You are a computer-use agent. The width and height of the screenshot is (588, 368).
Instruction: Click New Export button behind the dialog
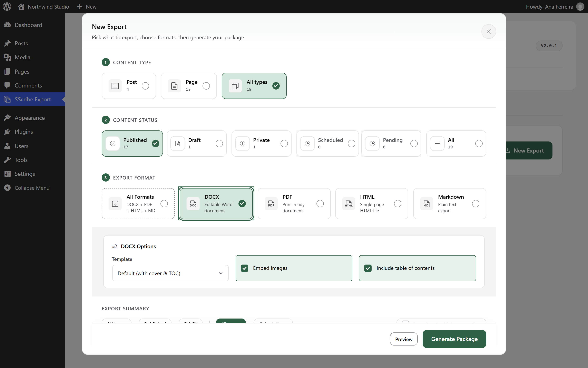click(x=529, y=151)
